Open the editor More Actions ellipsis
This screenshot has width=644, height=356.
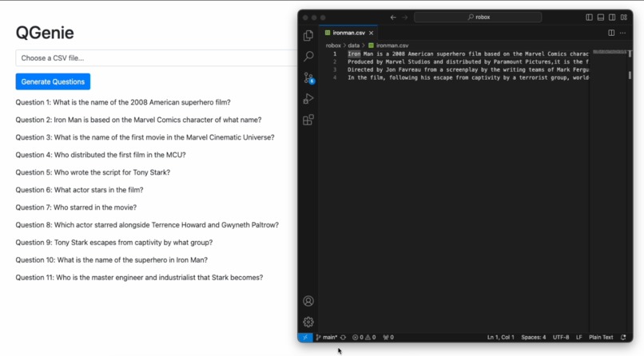(x=622, y=33)
